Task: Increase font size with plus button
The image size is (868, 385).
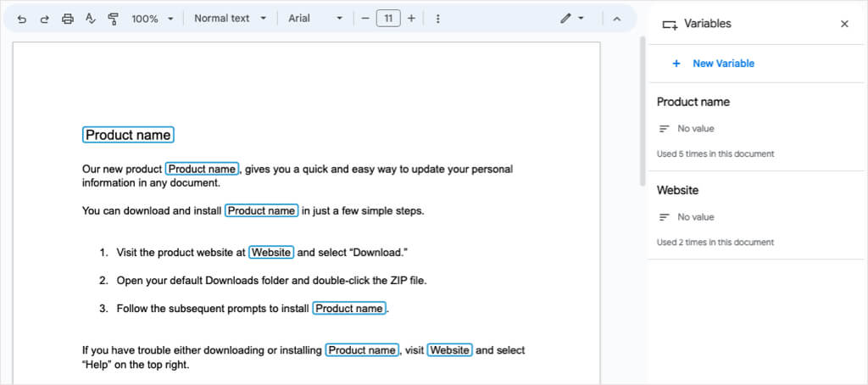Action: 411,19
